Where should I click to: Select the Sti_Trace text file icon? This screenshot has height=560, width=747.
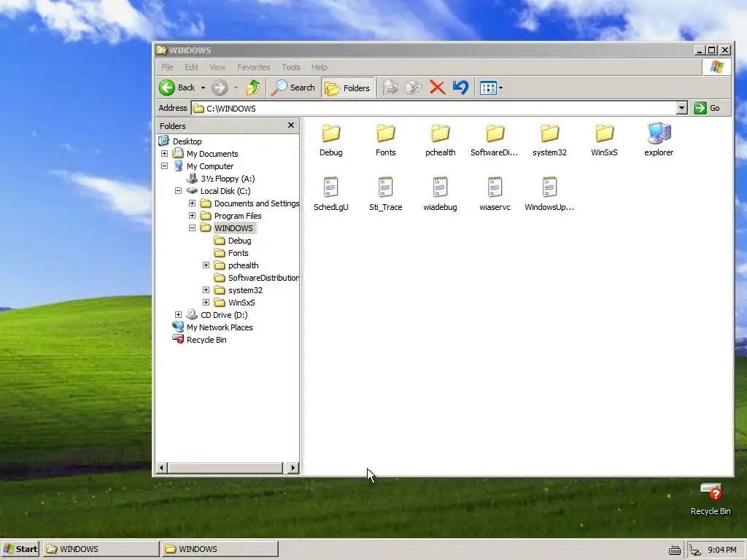click(x=385, y=187)
